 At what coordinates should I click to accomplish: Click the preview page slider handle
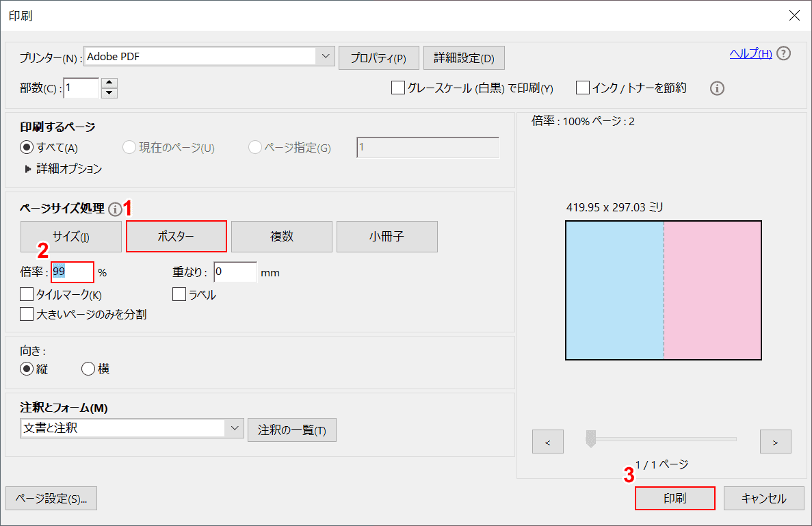pos(591,438)
